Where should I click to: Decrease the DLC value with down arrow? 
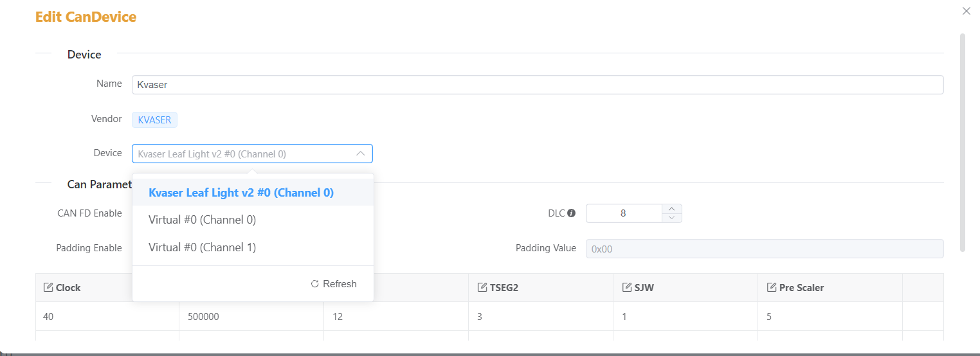coord(671,218)
